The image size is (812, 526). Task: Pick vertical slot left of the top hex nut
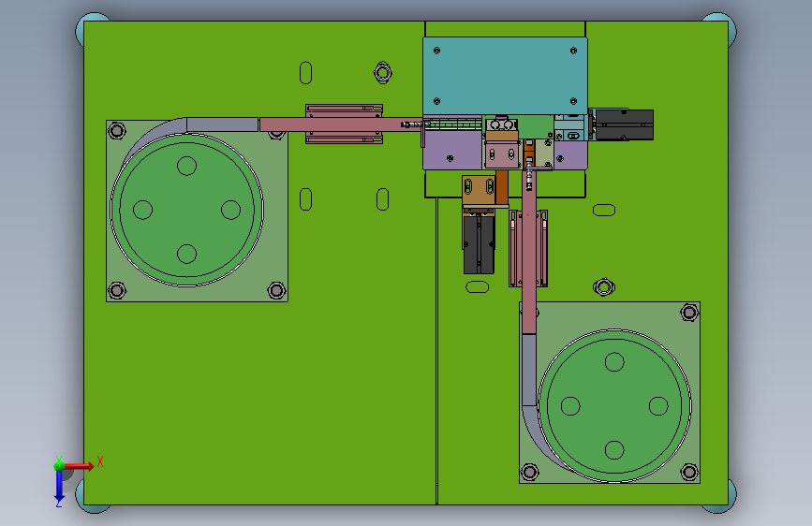click(305, 73)
